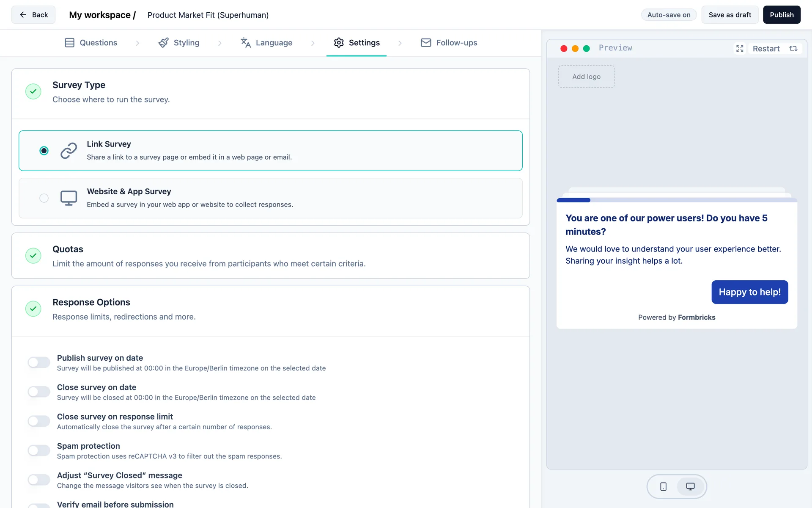Click the power users question headline

click(x=667, y=225)
